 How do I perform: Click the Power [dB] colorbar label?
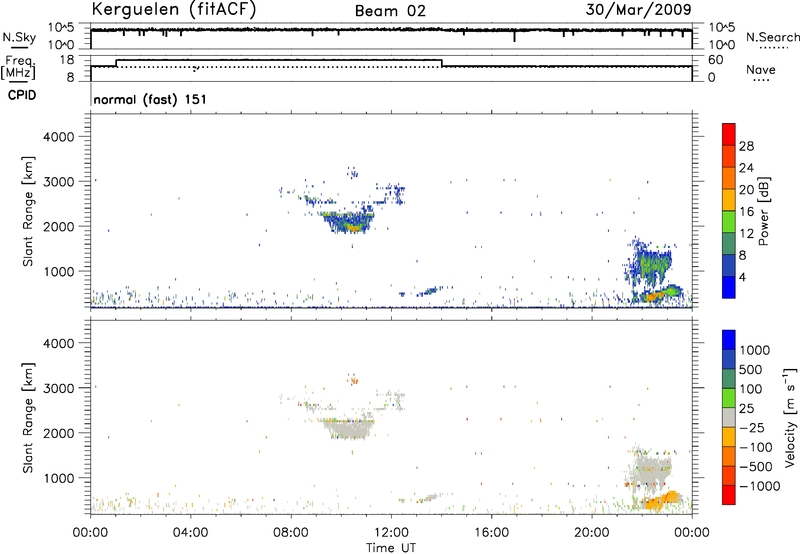pos(763,211)
